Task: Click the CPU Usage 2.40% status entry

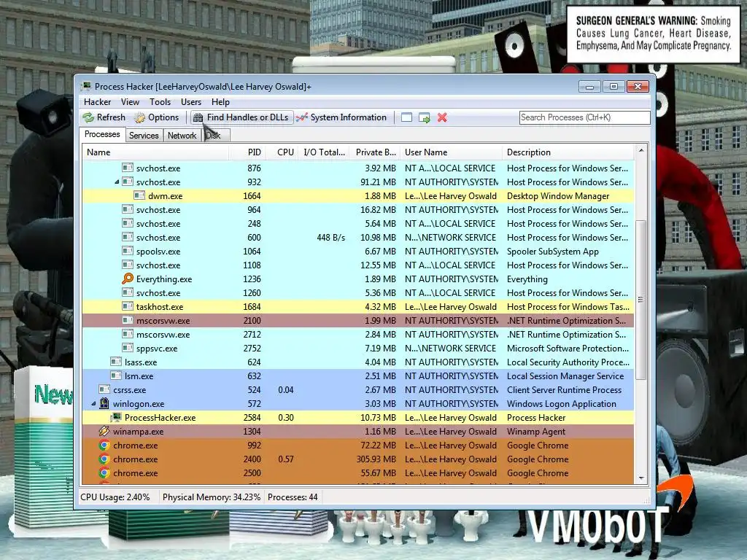Action: tap(115, 497)
